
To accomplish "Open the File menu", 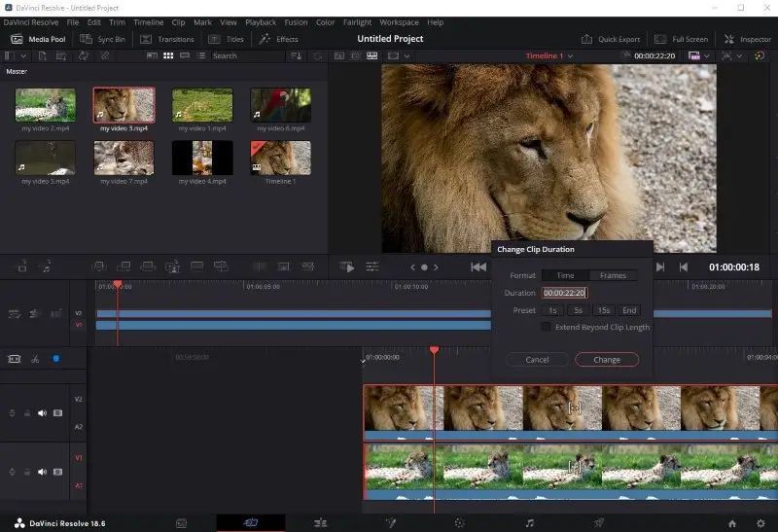I will tap(73, 22).
